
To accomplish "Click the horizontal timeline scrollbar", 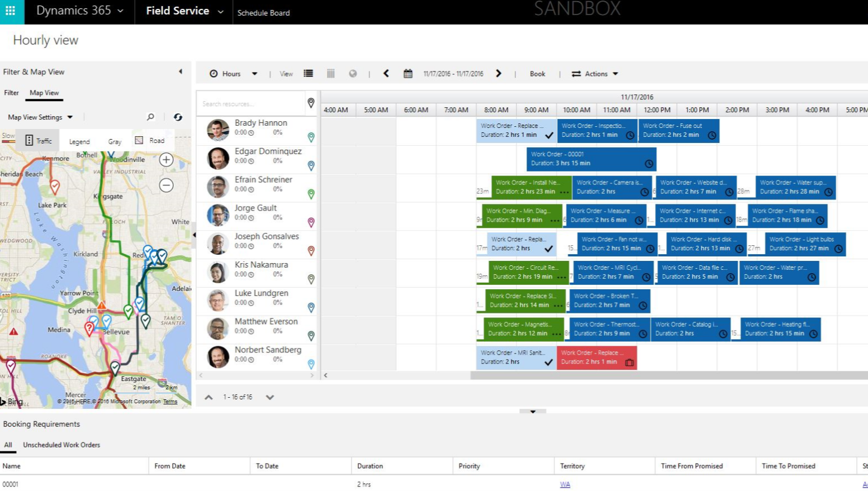I will [x=669, y=375].
